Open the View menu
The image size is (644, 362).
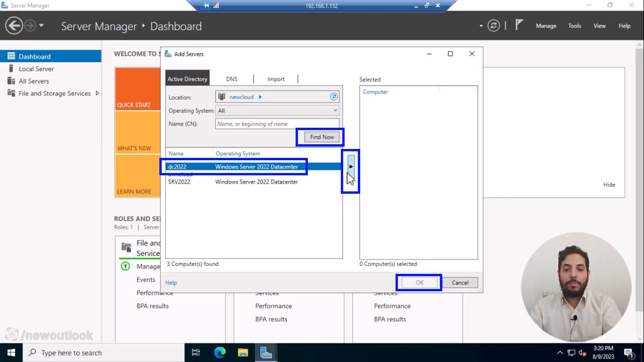[600, 26]
